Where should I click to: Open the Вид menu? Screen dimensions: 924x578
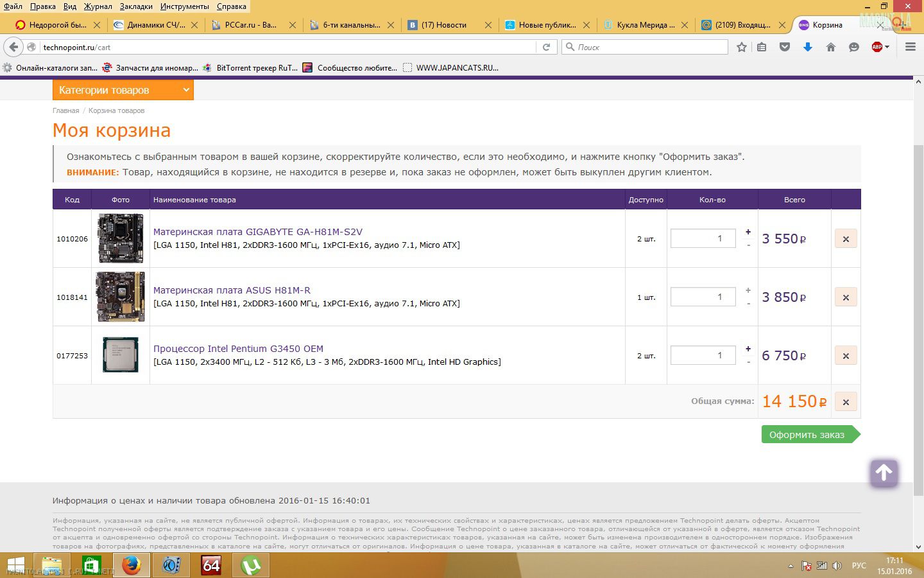tap(70, 6)
